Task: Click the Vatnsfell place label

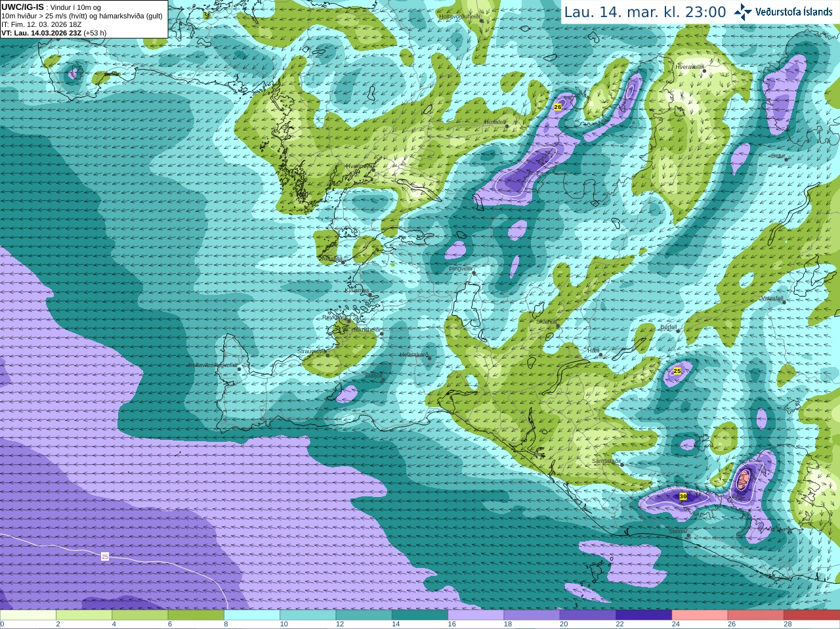Action: coord(772,298)
